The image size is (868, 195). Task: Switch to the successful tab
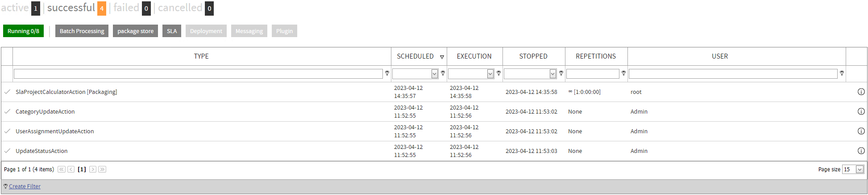tap(71, 8)
